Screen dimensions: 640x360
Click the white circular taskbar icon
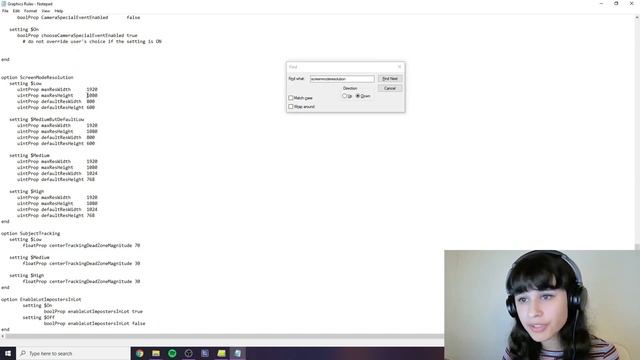point(189,353)
